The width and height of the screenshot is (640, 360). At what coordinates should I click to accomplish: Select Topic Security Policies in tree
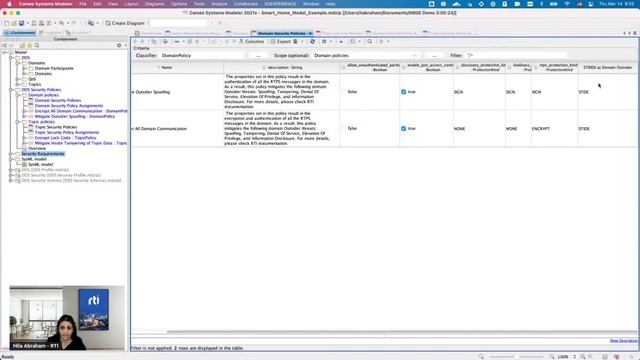[x=56, y=127]
